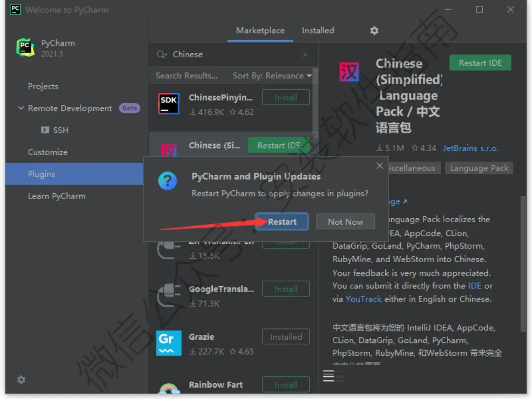Click the Beta badge by Remote Development
This screenshot has width=532, height=399.
tap(129, 108)
